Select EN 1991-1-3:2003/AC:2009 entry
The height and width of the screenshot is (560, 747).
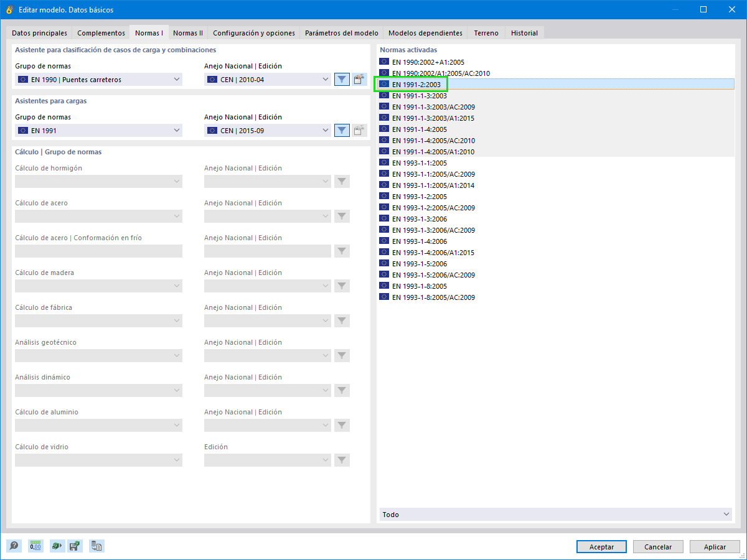point(556,107)
